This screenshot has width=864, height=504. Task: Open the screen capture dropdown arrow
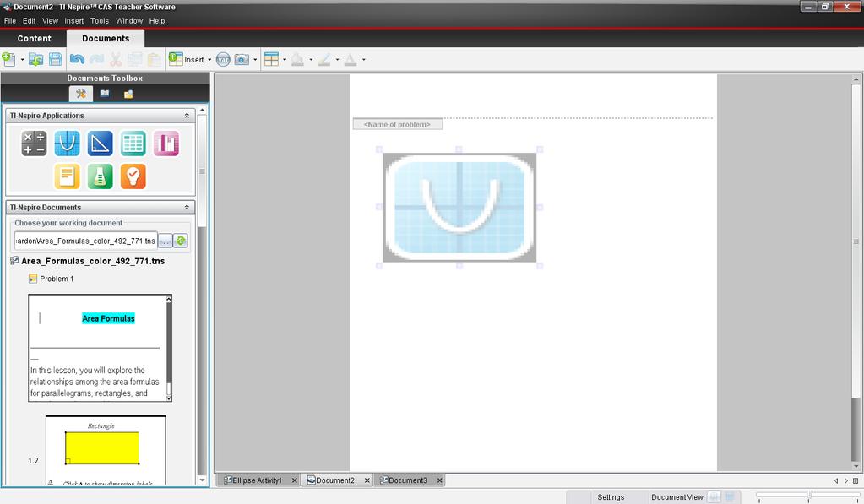255,59
